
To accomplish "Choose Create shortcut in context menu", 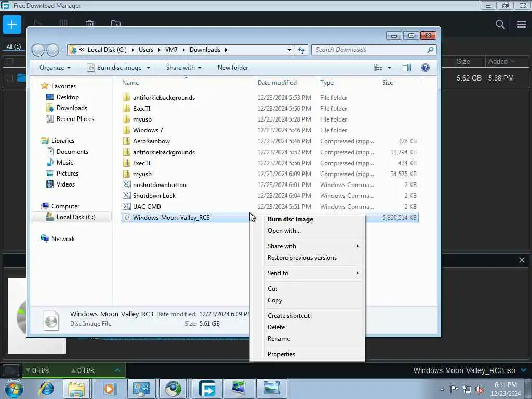I will pyautogui.click(x=308, y=316).
